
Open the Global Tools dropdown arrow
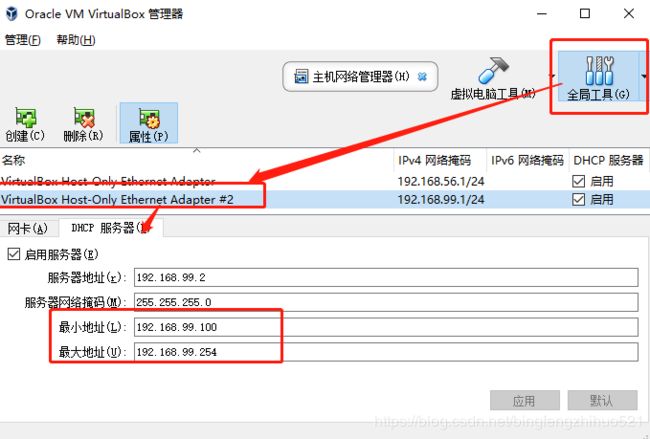coord(644,76)
